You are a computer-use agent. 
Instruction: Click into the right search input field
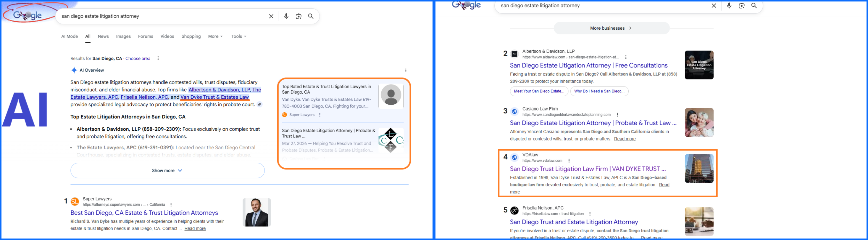pyautogui.click(x=603, y=6)
